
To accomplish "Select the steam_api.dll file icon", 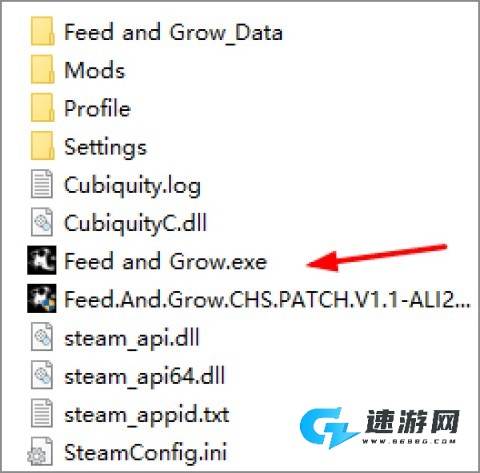I will (x=42, y=337).
